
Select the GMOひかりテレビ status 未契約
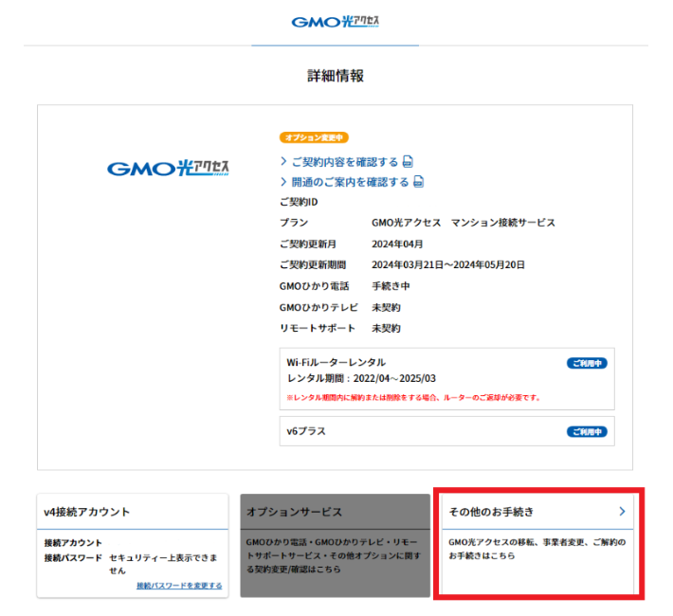click(x=386, y=307)
